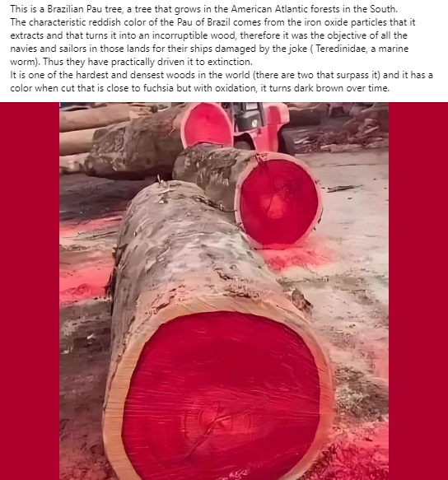Click the line mentioning "iron oxide particles"

(212, 22)
